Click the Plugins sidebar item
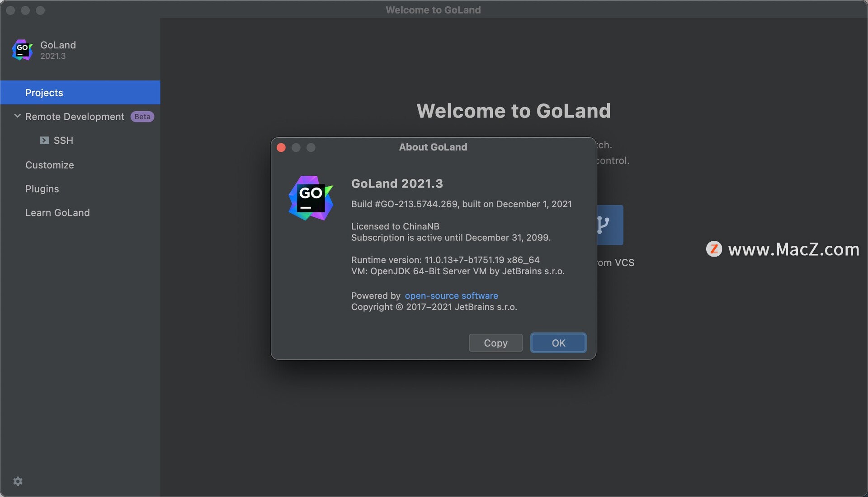 pyautogui.click(x=42, y=188)
